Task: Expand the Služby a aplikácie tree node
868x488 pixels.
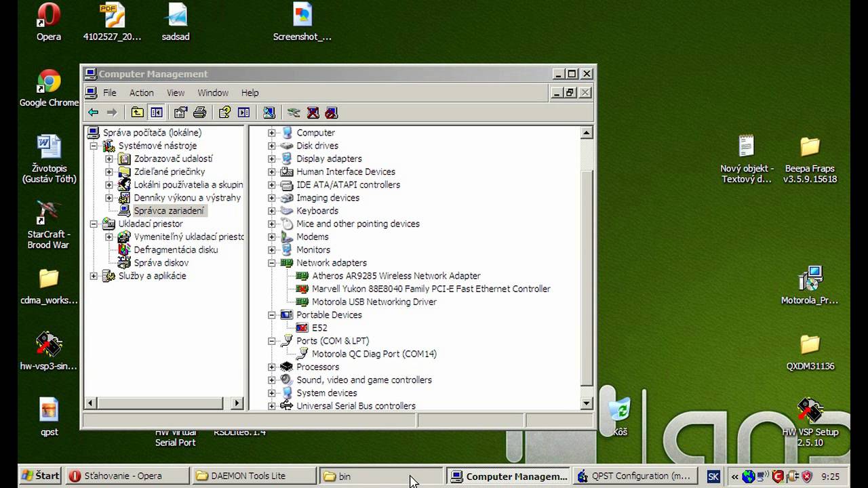Action: point(94,276)
